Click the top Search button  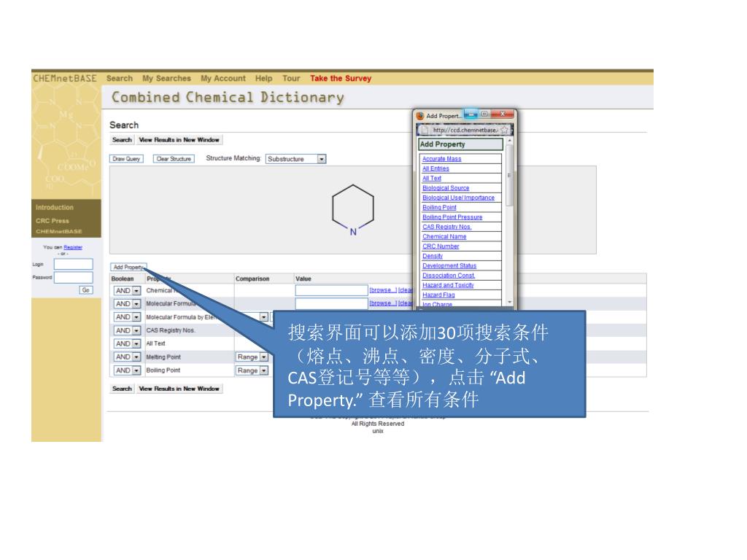122,140
